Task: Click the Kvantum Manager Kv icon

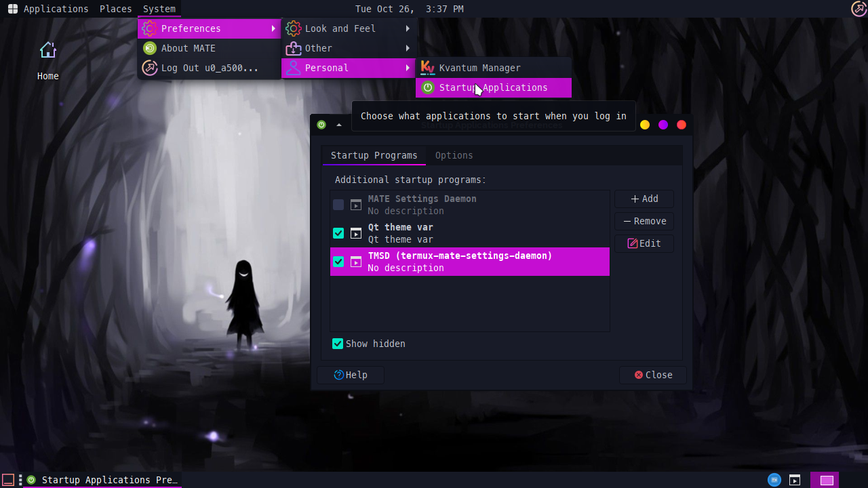Action: pos(428,68)
